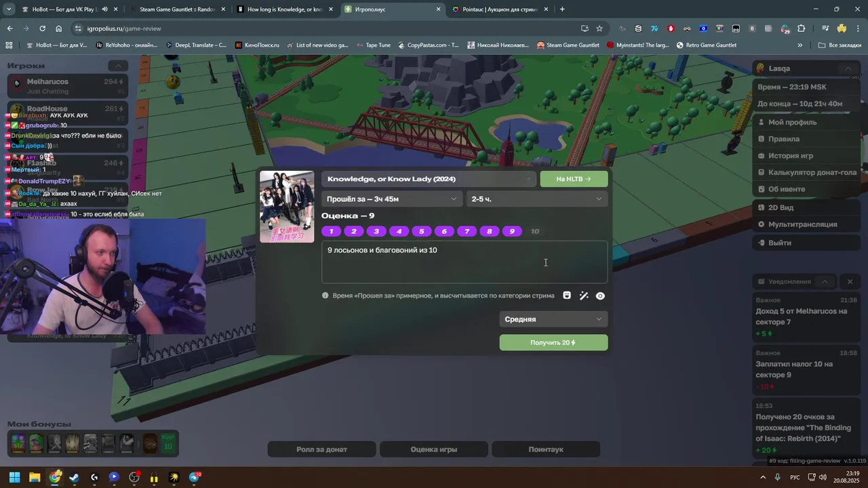Open Chrome media control icon
The height and width of the screenshot is (488, 868).
point(825,28)
